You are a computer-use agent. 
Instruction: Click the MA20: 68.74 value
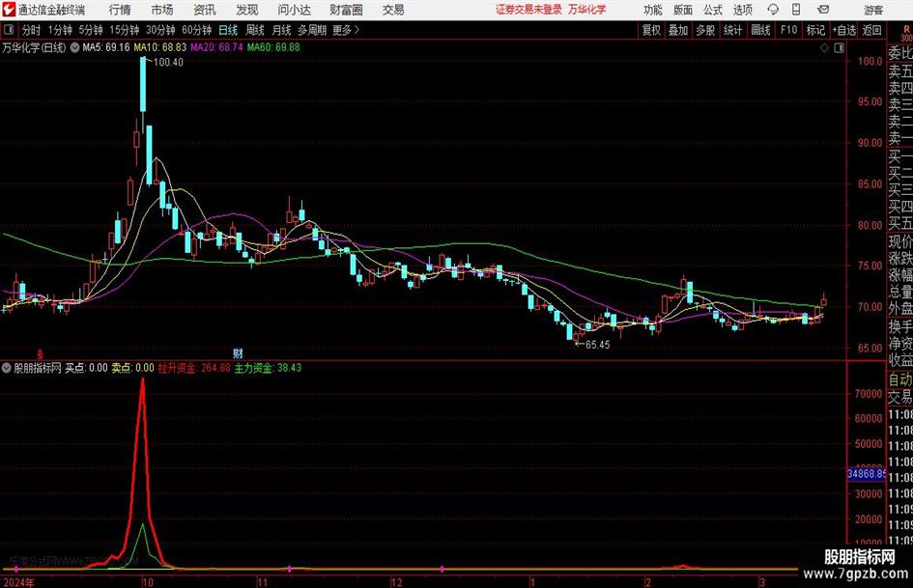[x=216, y=47]
